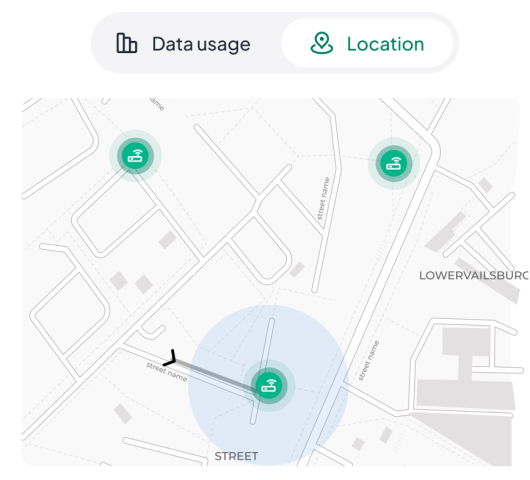Select the top-left router marker on map

tap(135, 156)
